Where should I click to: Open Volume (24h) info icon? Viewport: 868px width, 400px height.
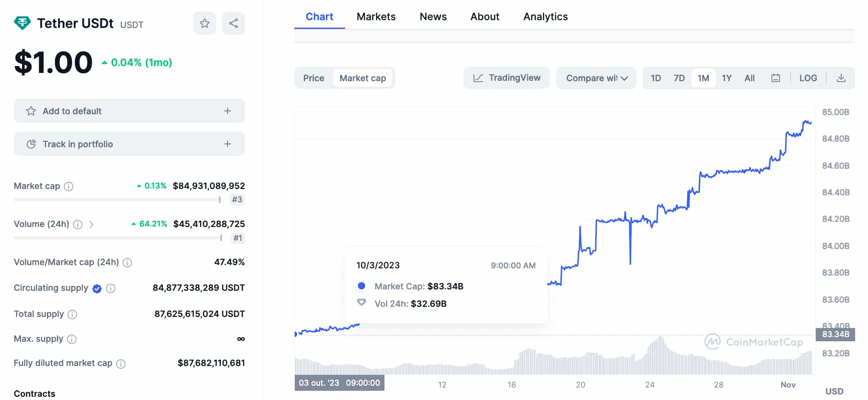[x=78, y=224]
